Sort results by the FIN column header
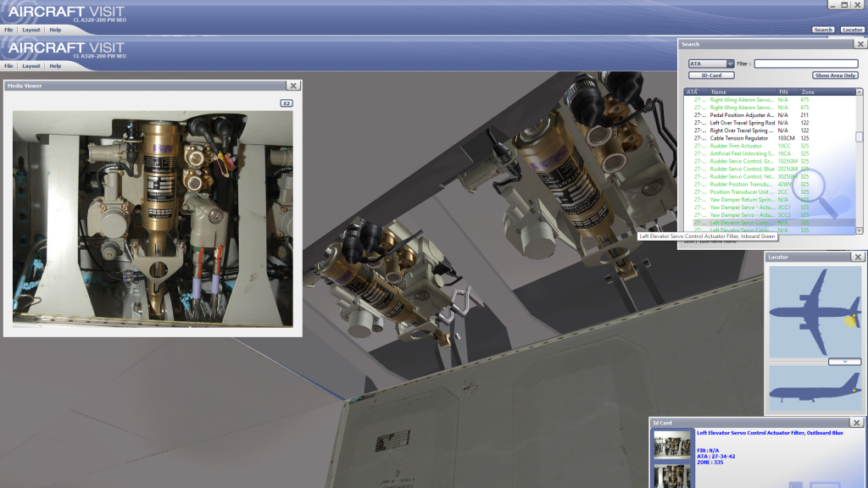868x488 pixels. tap(787, 91)
